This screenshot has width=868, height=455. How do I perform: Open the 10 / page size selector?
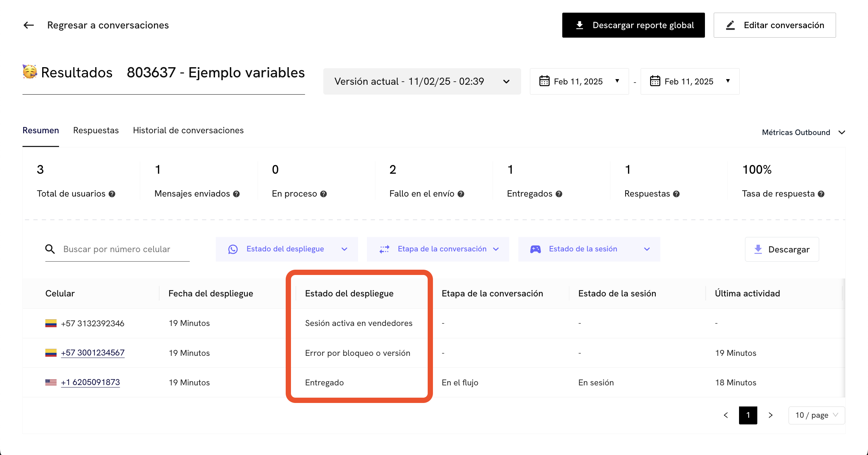coord(816,415)
